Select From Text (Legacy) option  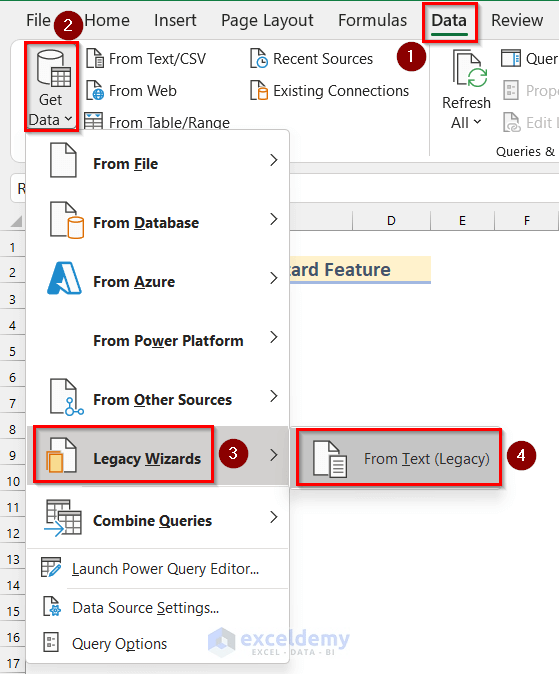click(398, 458)
